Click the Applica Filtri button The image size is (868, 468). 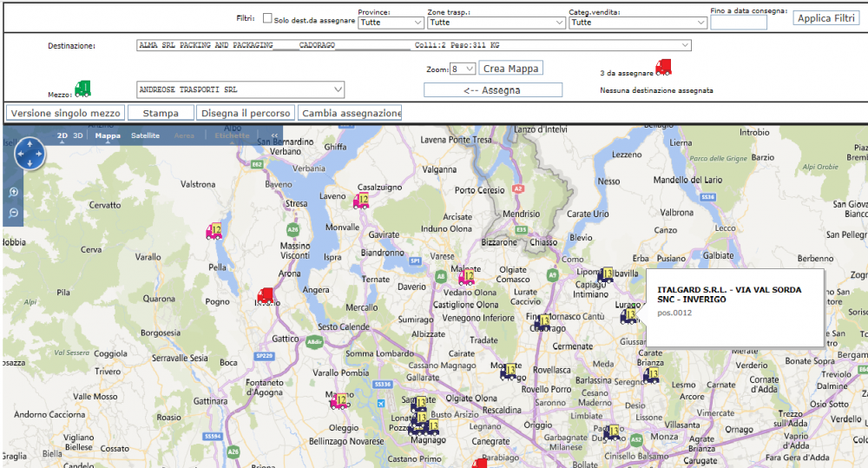click(x=826, y=18)
